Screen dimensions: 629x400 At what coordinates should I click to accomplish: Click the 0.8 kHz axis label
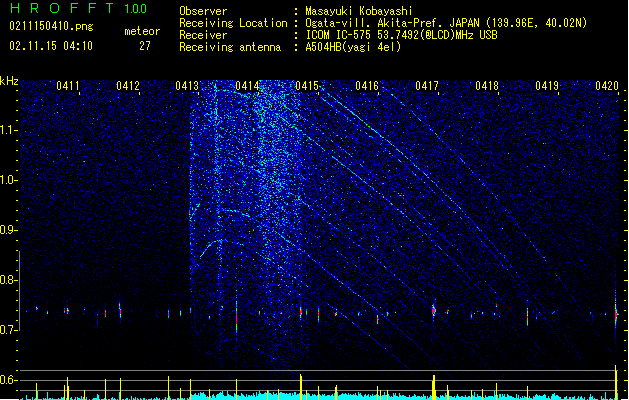(x=8, y=280)
